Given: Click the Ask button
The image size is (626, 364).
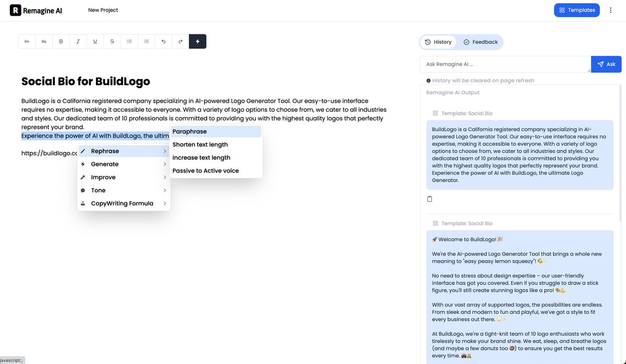Looking at the screenshot, I should pyautogui.click(x=606, y=64).
